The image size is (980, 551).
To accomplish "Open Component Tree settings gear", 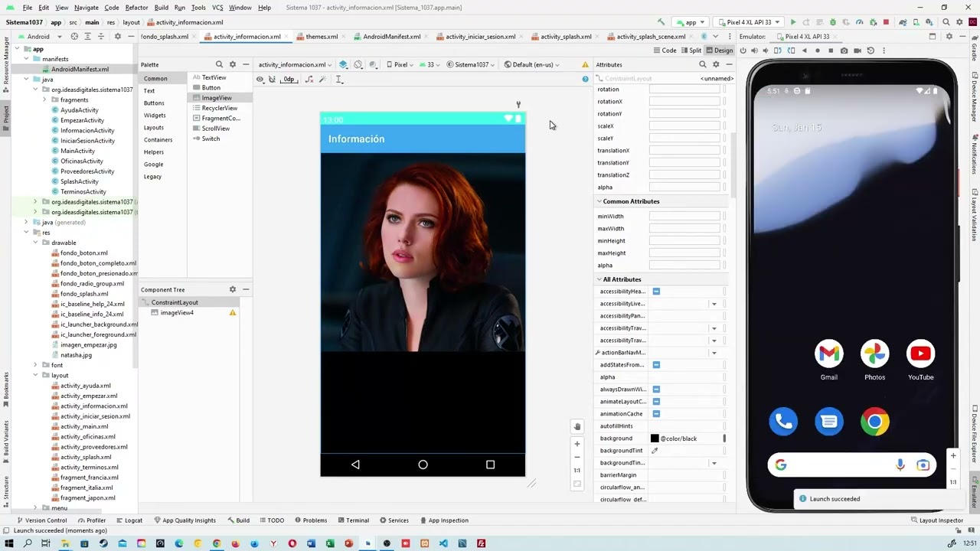I will [x=233, y=289].
